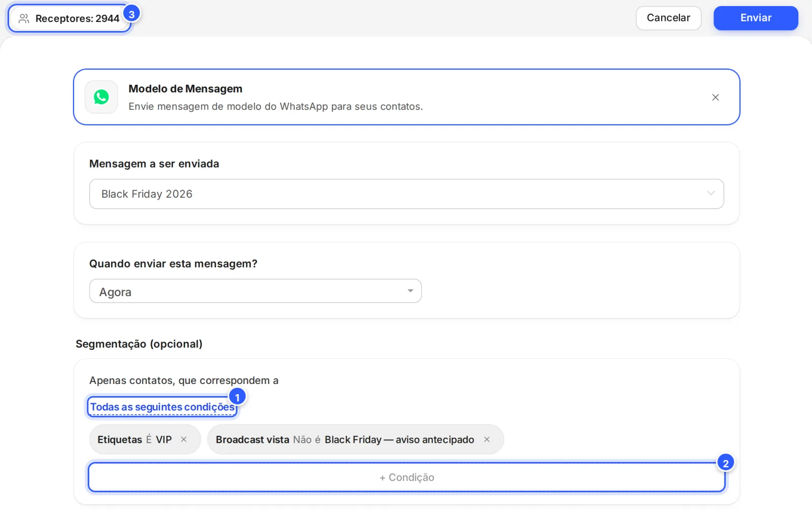Change the Todas as seguintes condições selector
The height and width of the screenshot is (515, 812).
162,407
